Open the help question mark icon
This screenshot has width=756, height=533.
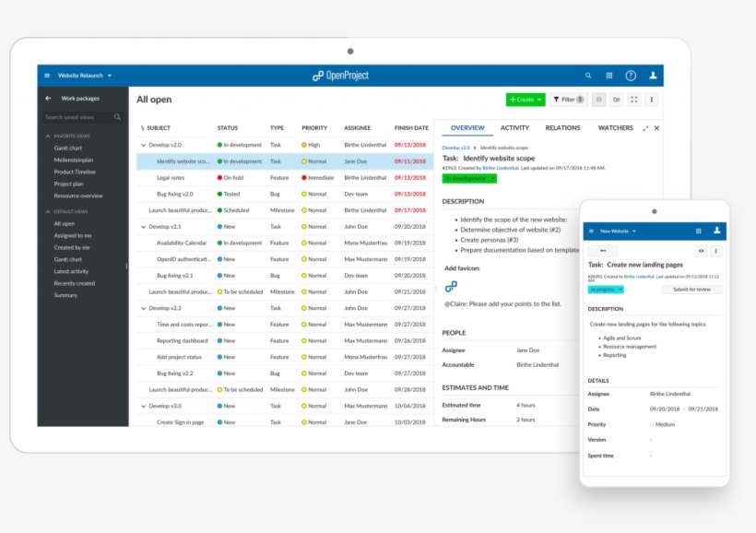[x=631, y=76]
